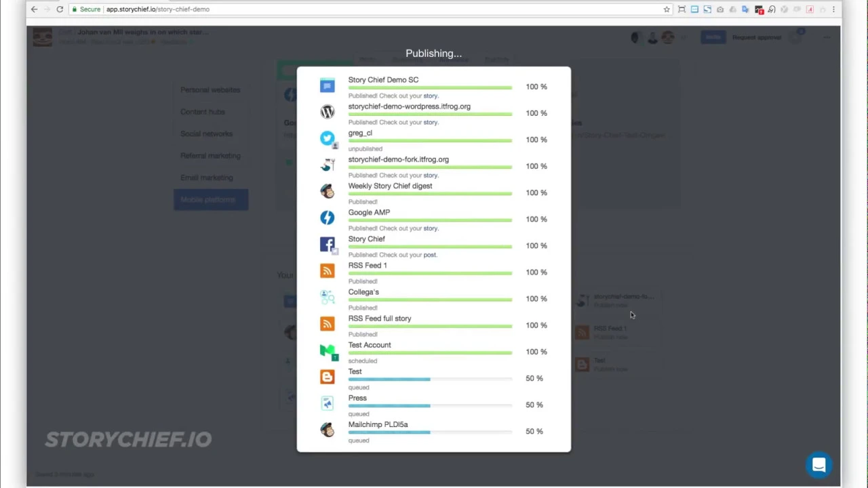The image size is (868, 488).
Task: Click the WordPress icon for storychief-demo-wordpress.itfrog.org
Action: (x=328, y=113)
